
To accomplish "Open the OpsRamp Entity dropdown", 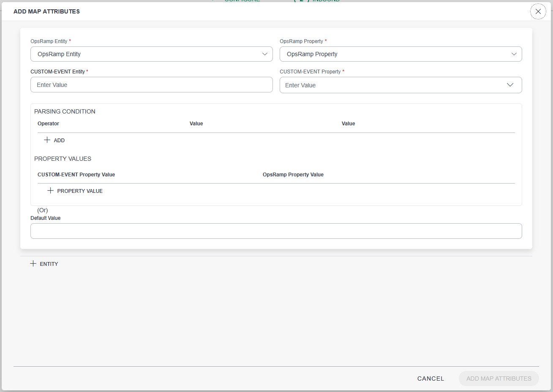I will point(152,54).
